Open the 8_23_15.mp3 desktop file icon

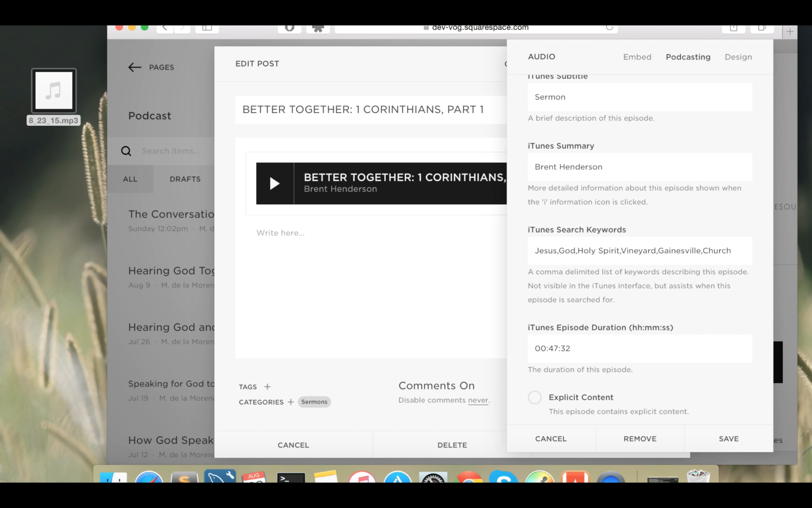[x=54, y=91]
